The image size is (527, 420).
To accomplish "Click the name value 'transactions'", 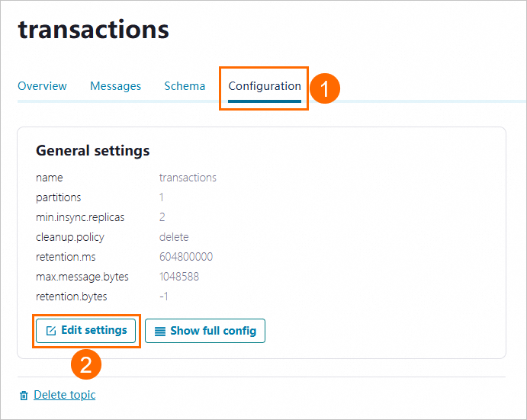I will [x=188, y=178].
